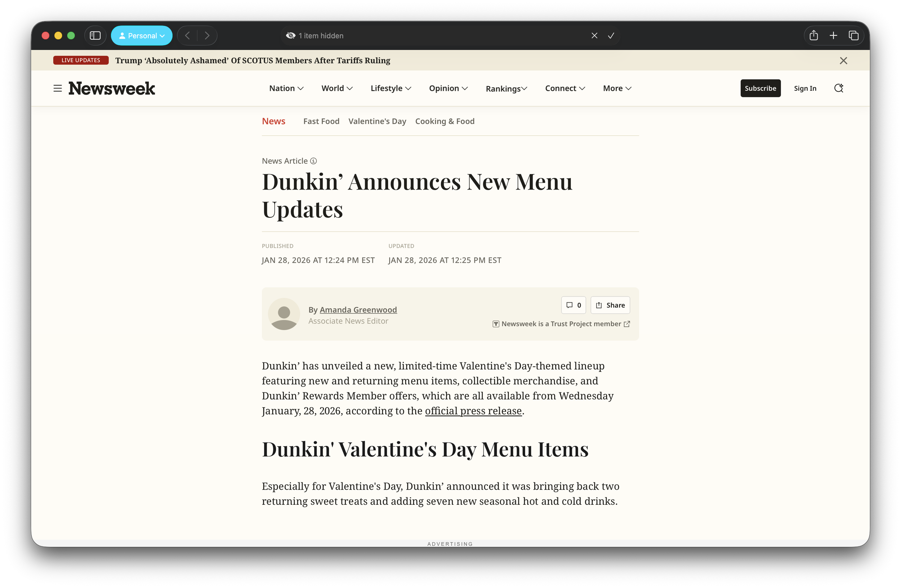The image size is (901, 588).
Task: Open the hamburger navigation menu
Action: (x=57, y=88)
